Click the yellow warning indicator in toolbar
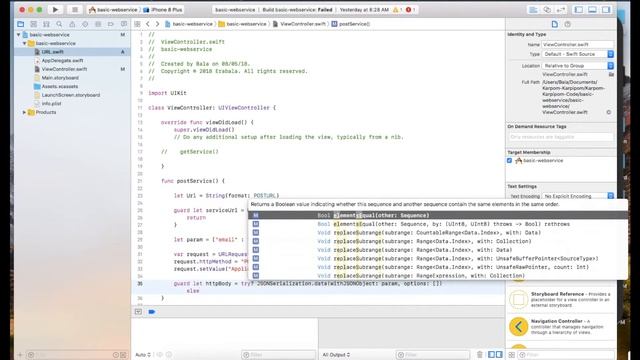The image size is (640, 360). click(397, 9)
